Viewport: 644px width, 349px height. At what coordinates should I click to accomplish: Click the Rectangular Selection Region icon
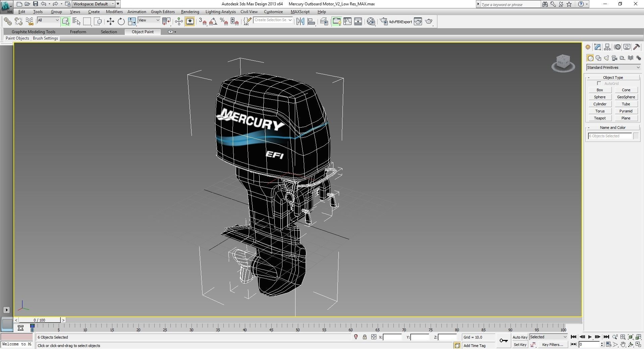(87, 21)
